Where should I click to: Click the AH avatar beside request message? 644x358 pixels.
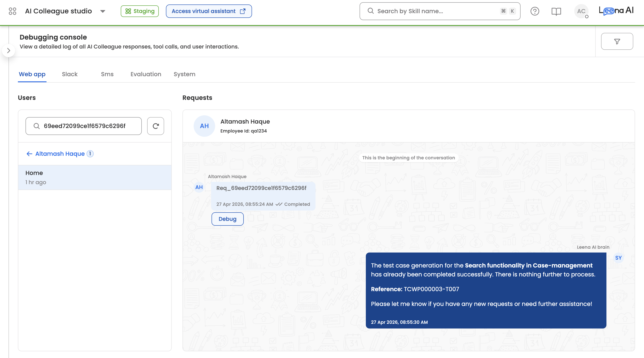pyautogui.click(x=199, y=187)
